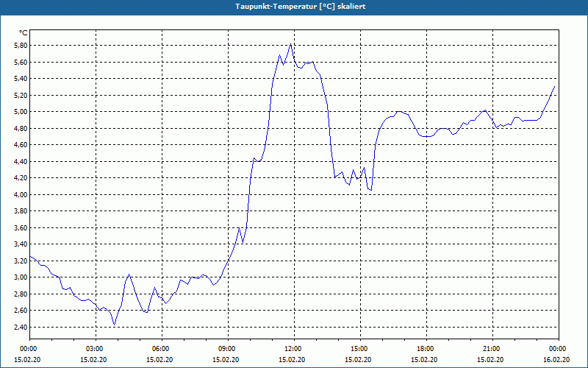This screenshot has height=368, width=588.
Task: Click the "00:00" time label above 15.02.20
Action: coord(28,349)
